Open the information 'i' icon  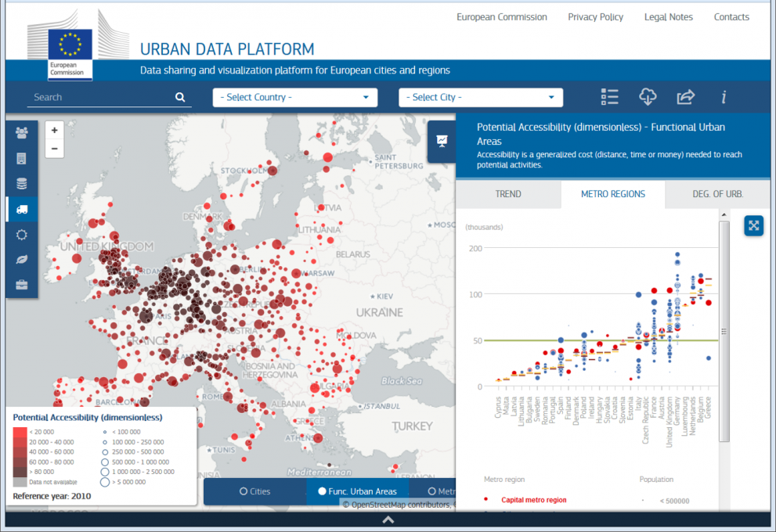(724, 97)
